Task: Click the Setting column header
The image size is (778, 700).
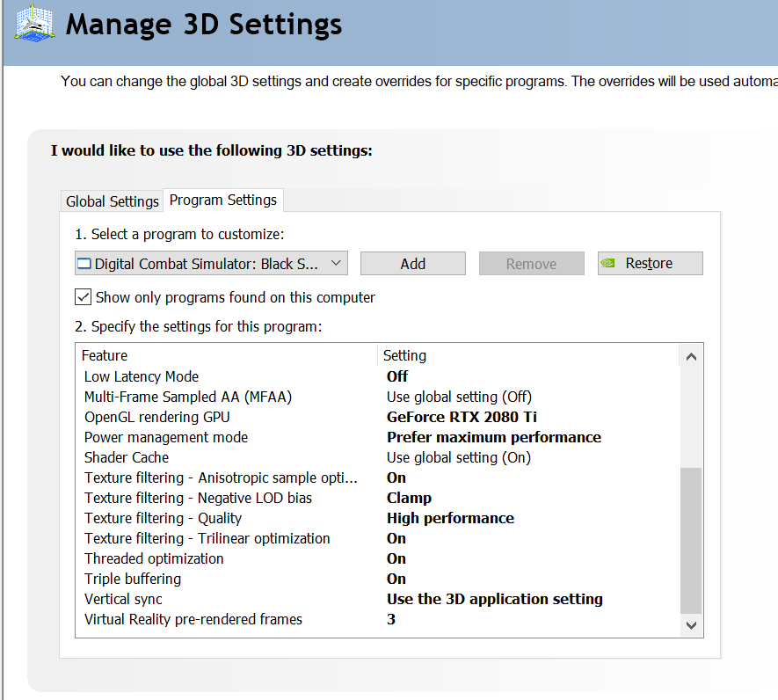Action: click(x=528, y=355)
